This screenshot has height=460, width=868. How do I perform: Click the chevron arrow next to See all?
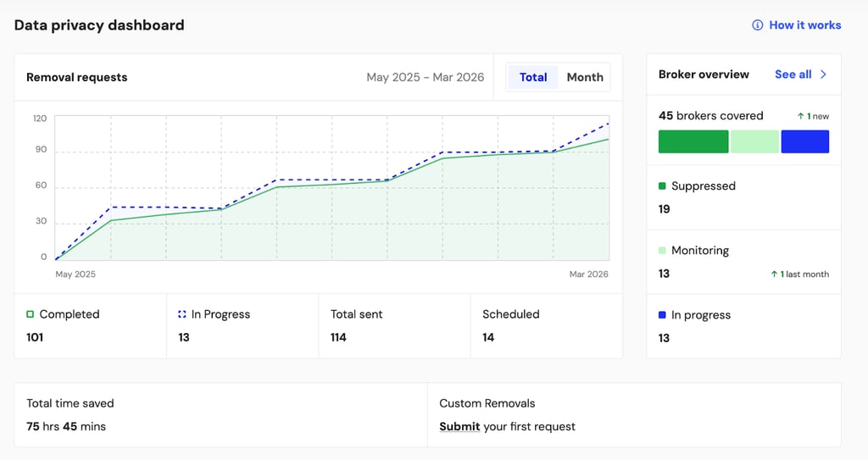823,75
